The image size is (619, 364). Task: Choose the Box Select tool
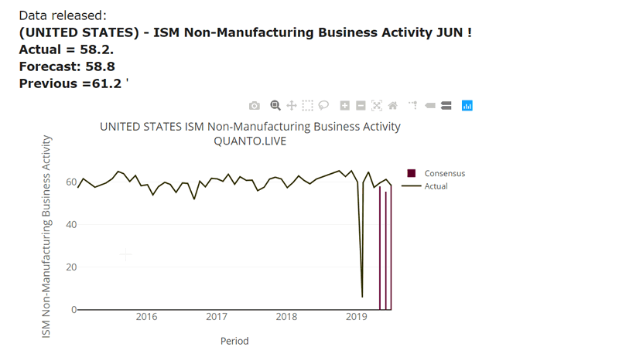(x=308, y=106)
